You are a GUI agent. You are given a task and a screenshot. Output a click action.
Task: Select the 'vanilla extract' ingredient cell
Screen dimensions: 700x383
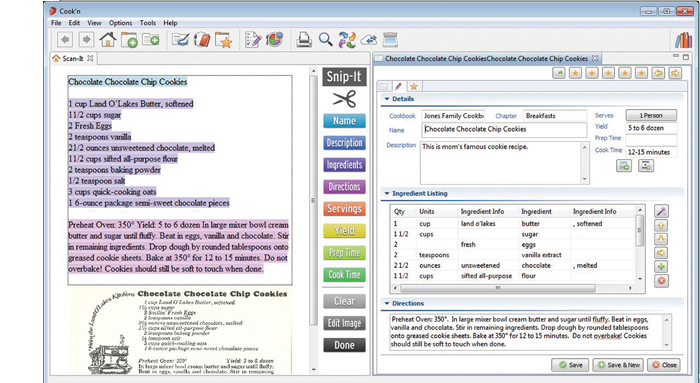(x=544, y=255)
